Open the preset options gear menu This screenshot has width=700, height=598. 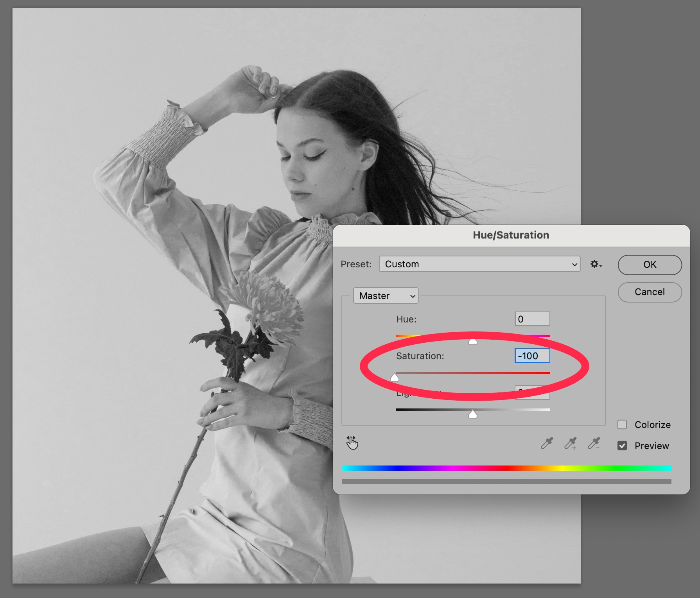click(596, 264)
